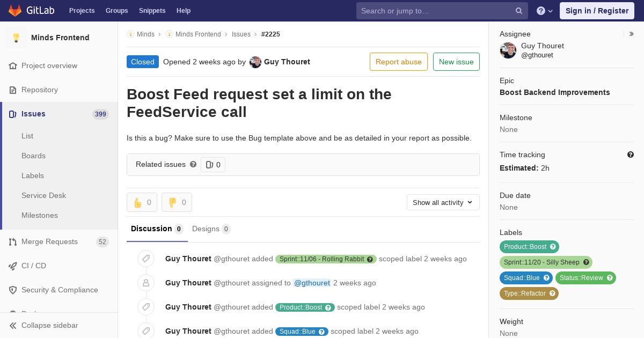Open the Service Desk sub-item
This screenshot has width=644, height=338.
(x=43, y=195)
